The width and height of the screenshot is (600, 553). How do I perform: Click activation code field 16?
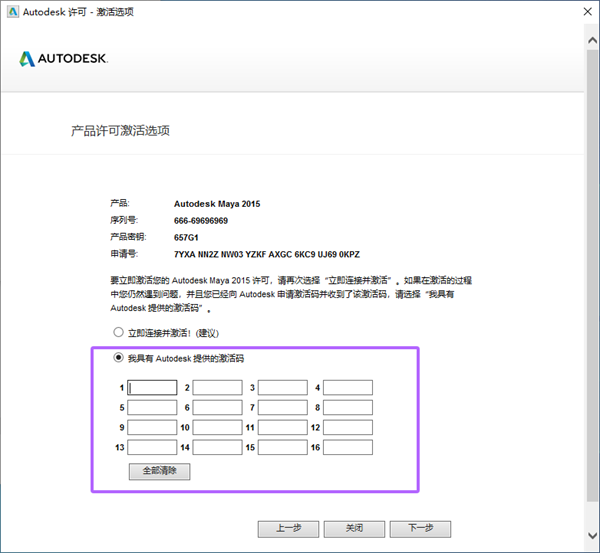347,448
